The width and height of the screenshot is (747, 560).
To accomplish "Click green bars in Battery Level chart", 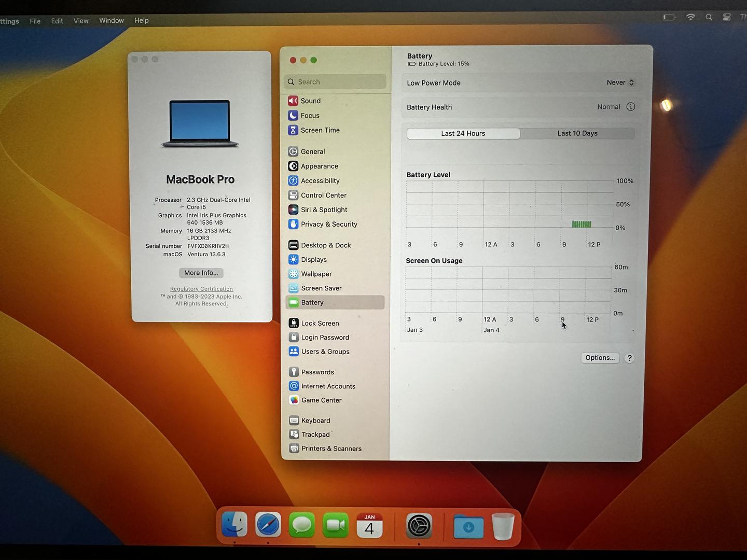I will coord(582,224).
